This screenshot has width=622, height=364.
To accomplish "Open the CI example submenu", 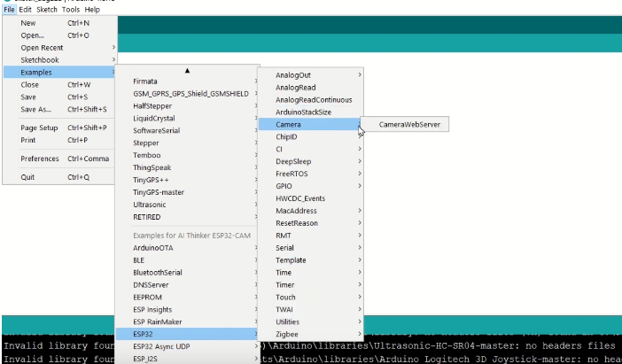I will 311,149.
